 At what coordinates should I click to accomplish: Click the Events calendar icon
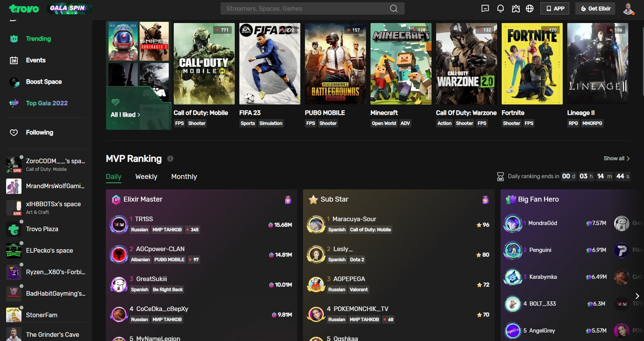pos(14,60)
